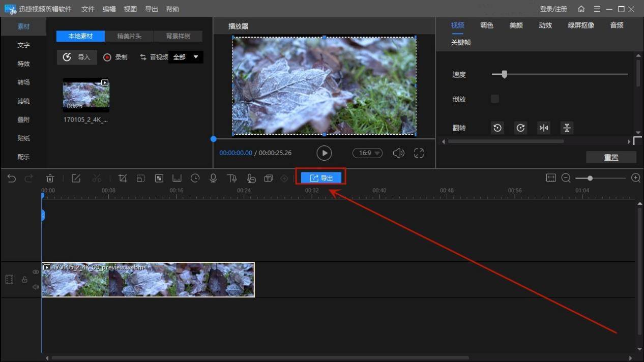The image size is (644, 362).
Task: Flip video vertically icon
Action: click(x=567, y=128)
